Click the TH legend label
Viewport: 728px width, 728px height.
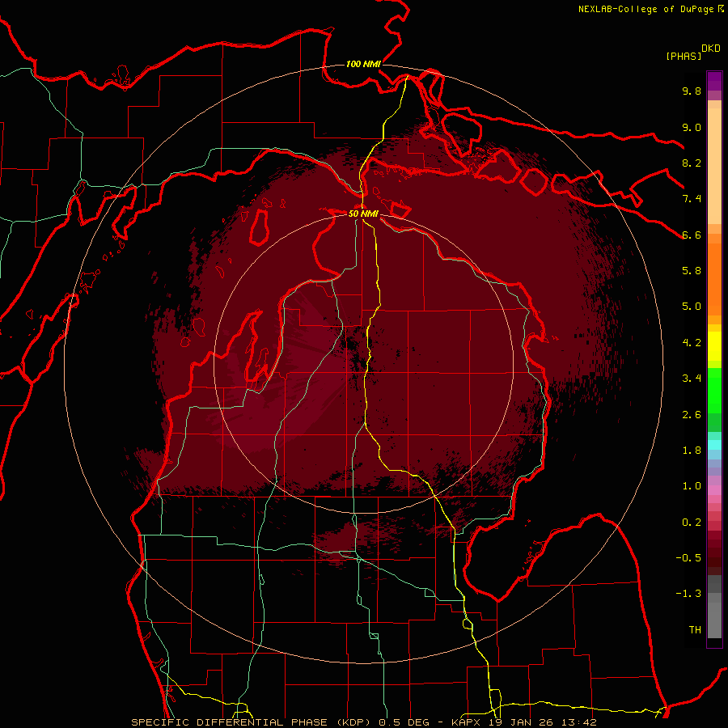coord(695,630)
